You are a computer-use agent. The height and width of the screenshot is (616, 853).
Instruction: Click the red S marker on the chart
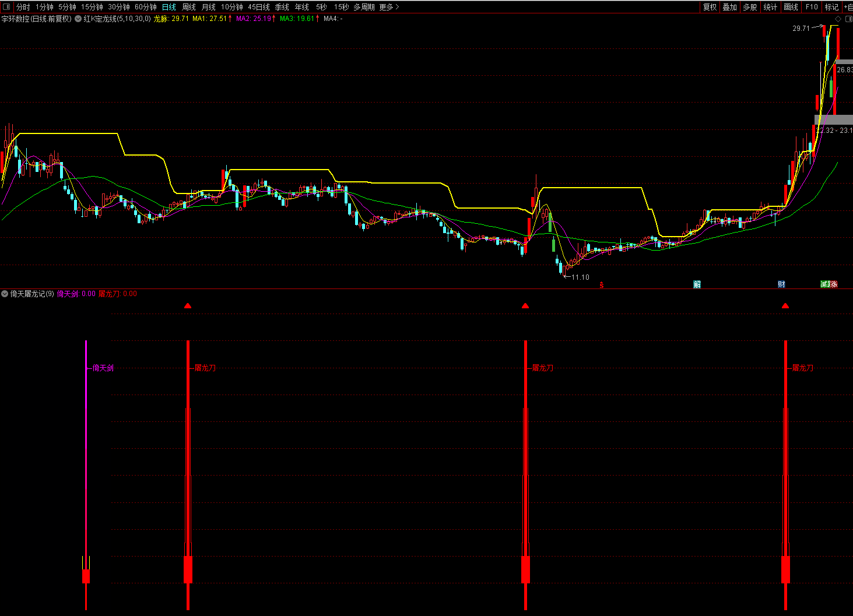tap(602, 285)
